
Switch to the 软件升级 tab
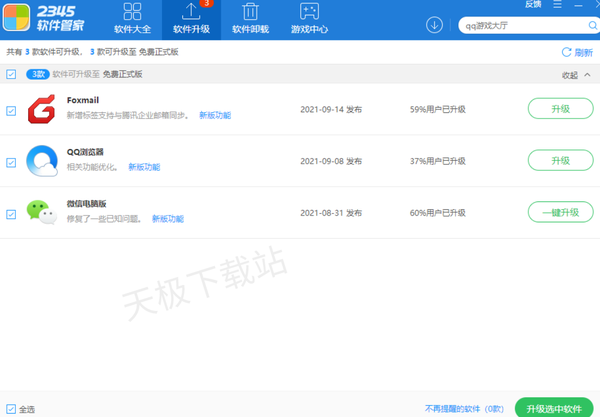[190, 20]
